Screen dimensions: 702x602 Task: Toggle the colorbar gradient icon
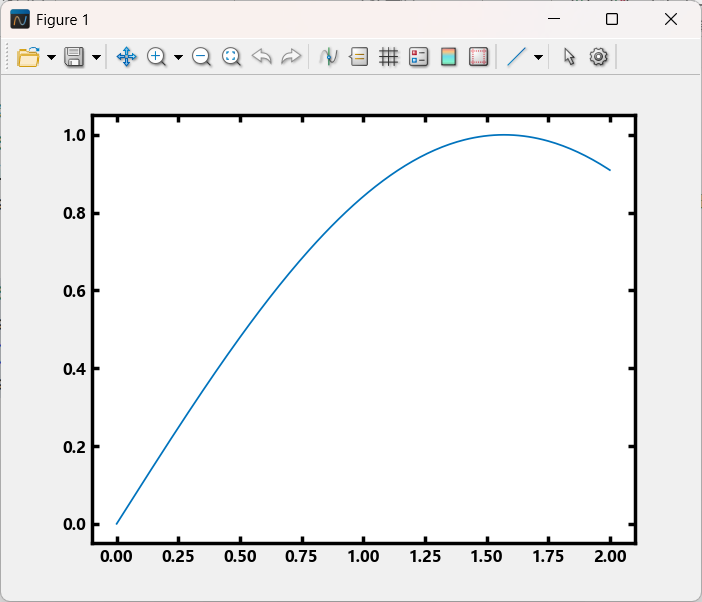coord(449,57)
